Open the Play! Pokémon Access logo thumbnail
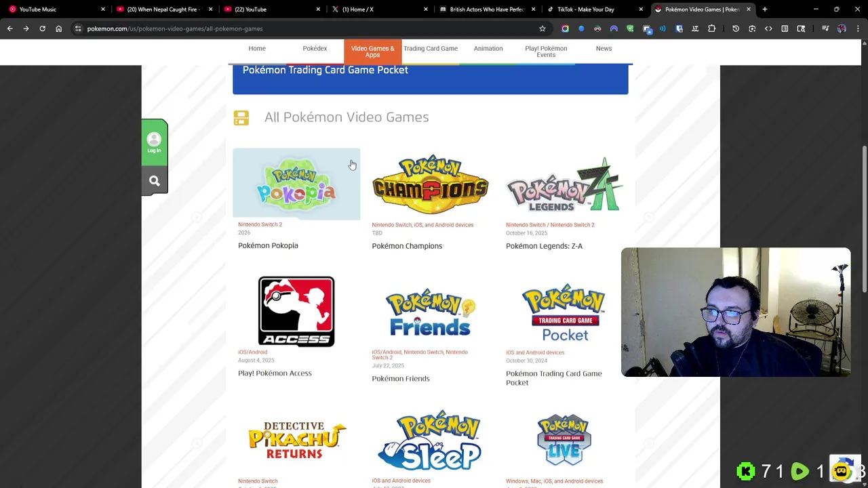This screenshot has height=488, width=868. click(x=296, y=312)
